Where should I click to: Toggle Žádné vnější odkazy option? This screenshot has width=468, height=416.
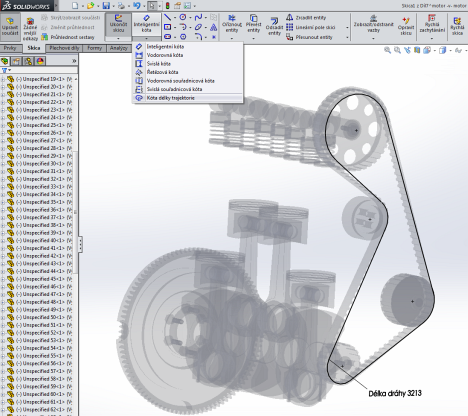30,29
